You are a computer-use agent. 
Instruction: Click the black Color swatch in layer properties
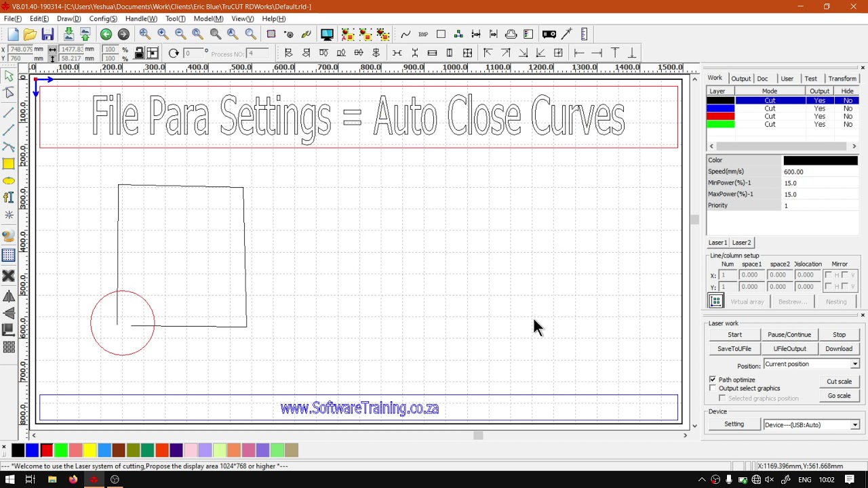821,161
